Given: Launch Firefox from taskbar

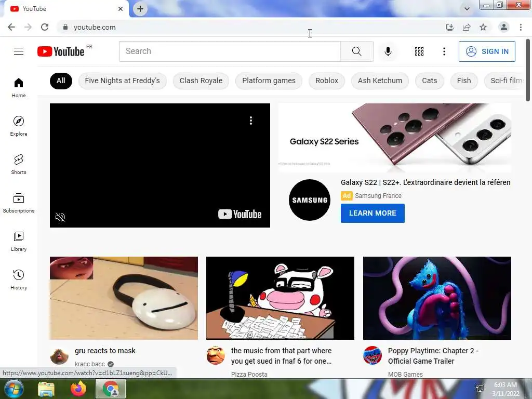Looking at the screenshot, I should click(x=78, y=389).
